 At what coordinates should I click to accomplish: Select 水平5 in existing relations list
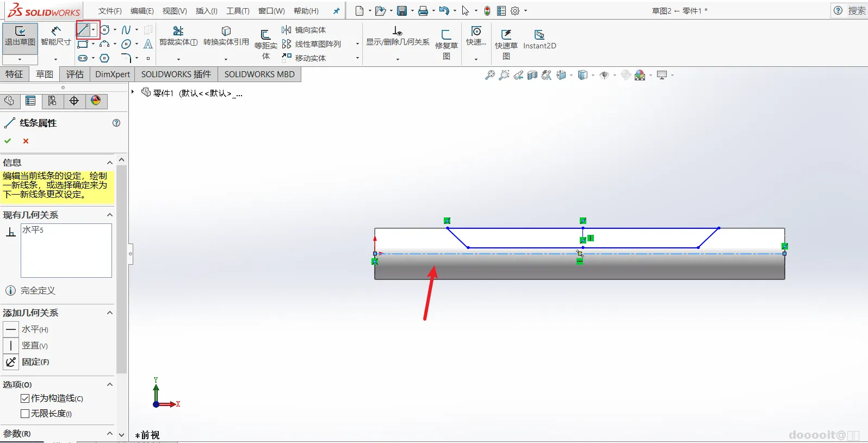click(33, 230)
